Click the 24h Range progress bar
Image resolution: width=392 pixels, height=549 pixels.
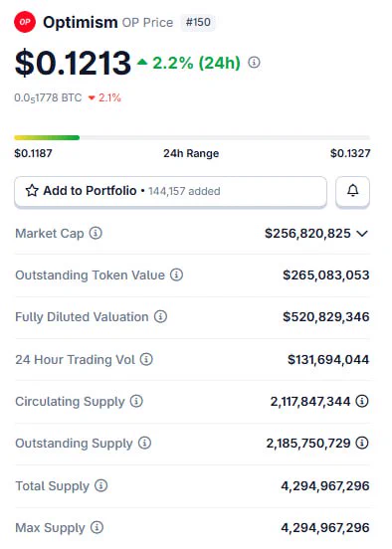coord(192,137)
